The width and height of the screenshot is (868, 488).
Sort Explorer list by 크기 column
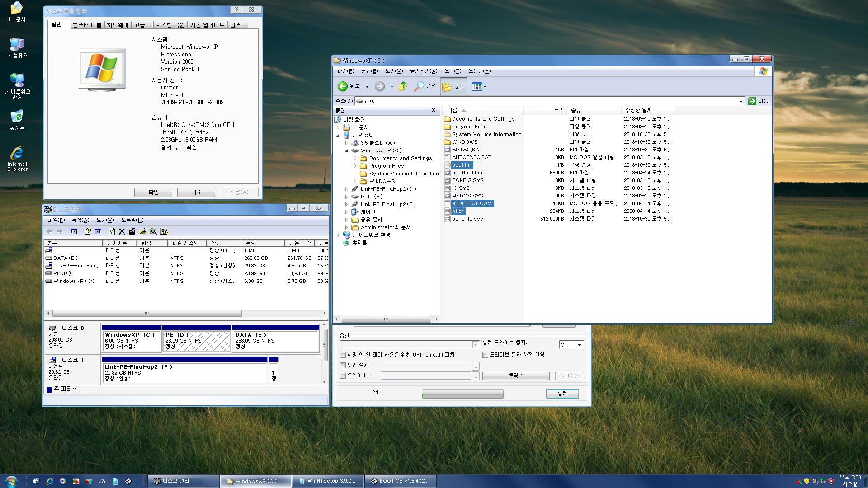[x=545, y=110]
